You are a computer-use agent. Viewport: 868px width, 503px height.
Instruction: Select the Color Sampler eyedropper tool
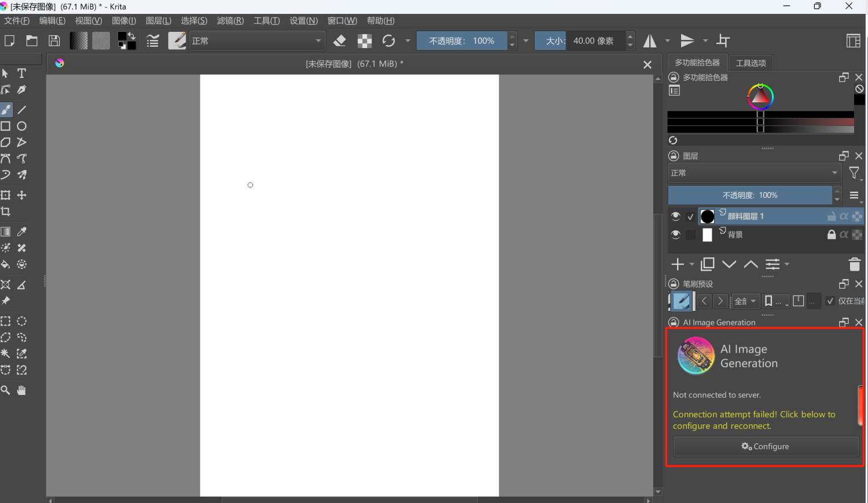click(x=22, y=232)
